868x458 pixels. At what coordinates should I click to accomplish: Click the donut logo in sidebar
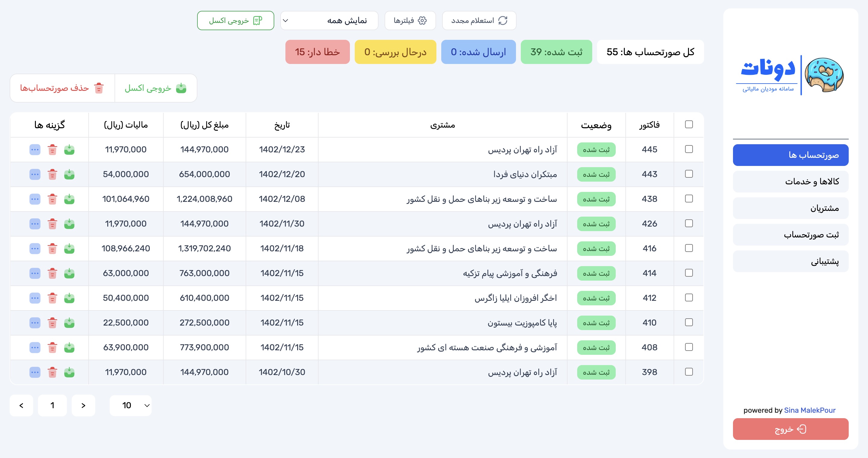tap(823, 75)
